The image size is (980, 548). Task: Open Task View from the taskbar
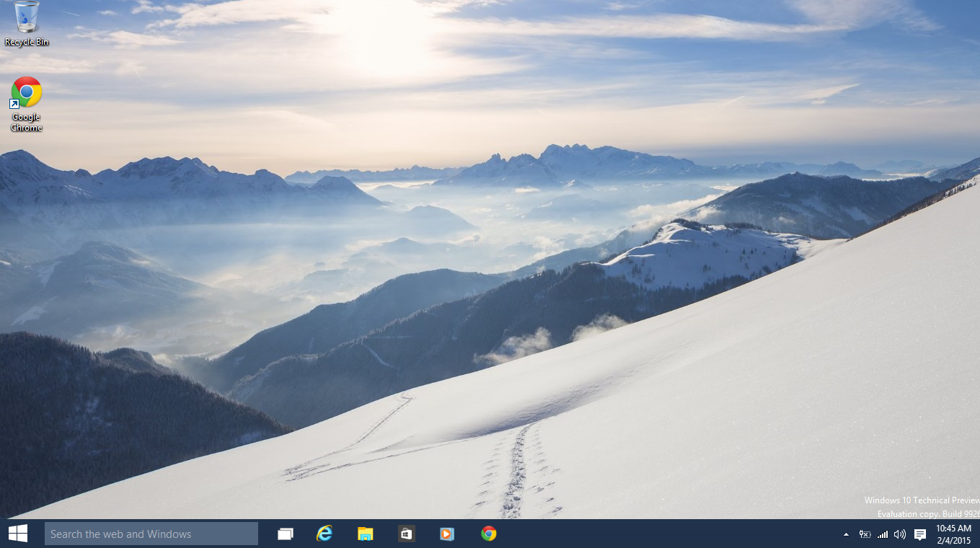[x=286, y=534]
